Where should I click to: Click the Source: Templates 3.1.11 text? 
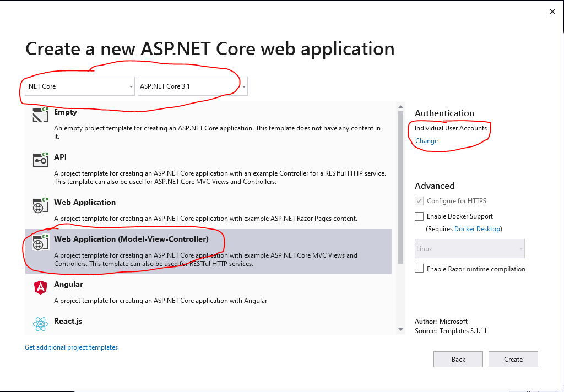(x=451, y=330)
